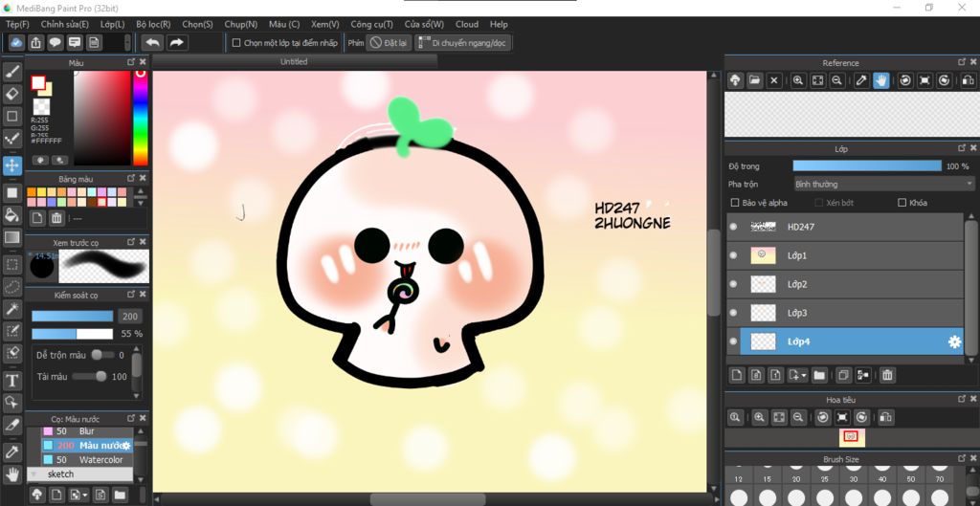Add a new layer in Lớp panel
The image size is (980, 506).
[x=737, y=375]
